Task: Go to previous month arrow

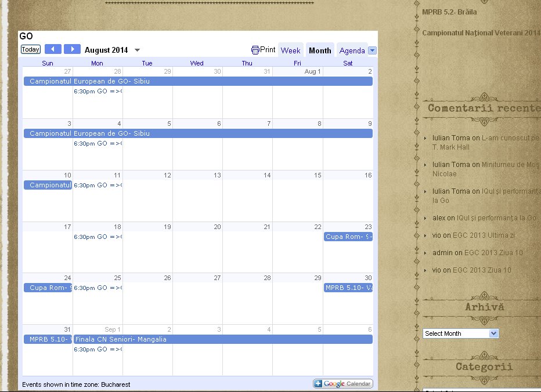Action: pyautogui.click(x=53, y=49)
